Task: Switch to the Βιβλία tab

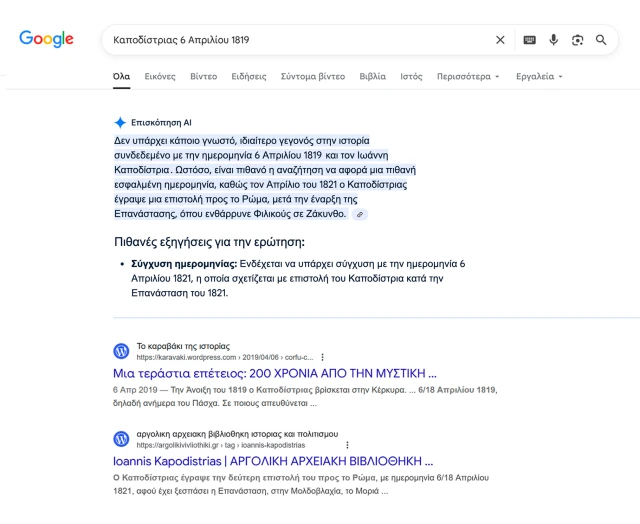Action: (373, 77)
